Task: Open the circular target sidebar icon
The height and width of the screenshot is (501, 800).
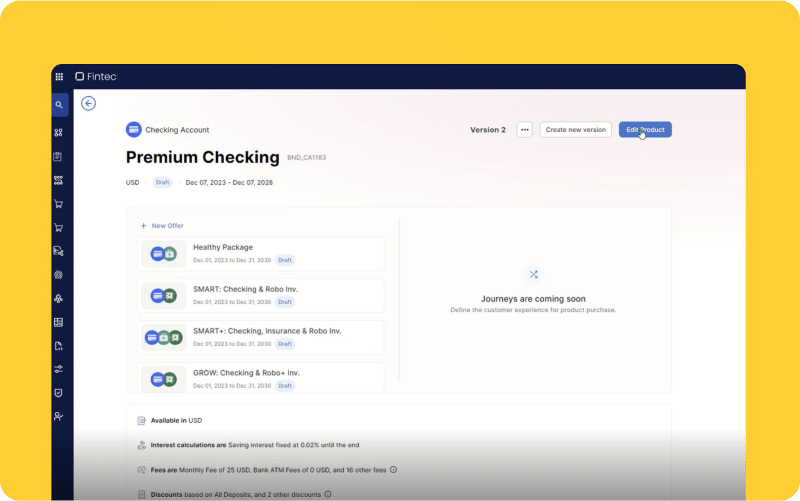Action: (x=59, y=275)
